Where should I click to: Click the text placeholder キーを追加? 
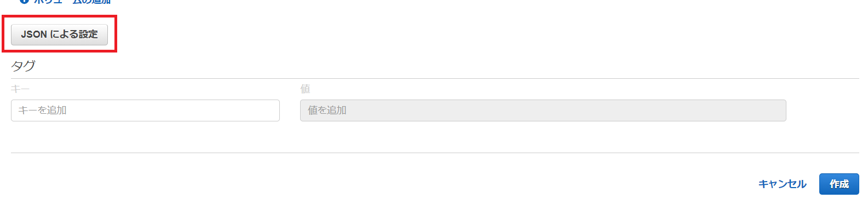pos(42,110)
